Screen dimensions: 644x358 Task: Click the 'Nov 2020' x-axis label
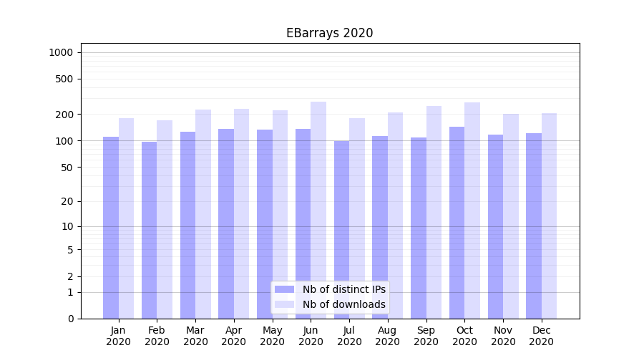click(x=503, y=336)
